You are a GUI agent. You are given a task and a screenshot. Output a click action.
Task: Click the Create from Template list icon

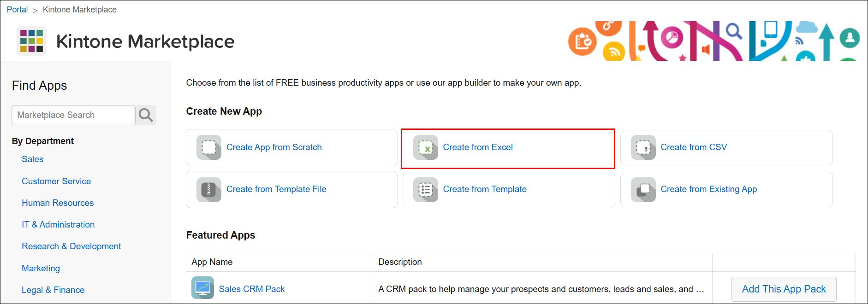pos(425,189)
